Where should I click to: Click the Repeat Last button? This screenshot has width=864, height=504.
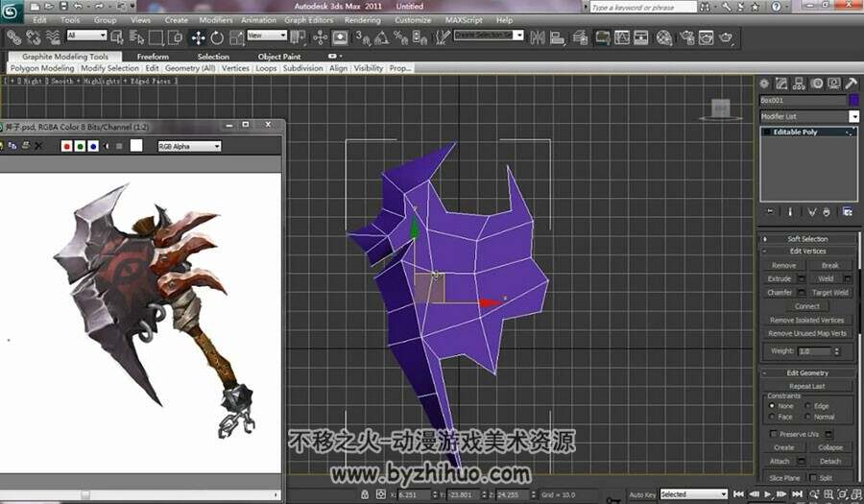coord(806,386)
